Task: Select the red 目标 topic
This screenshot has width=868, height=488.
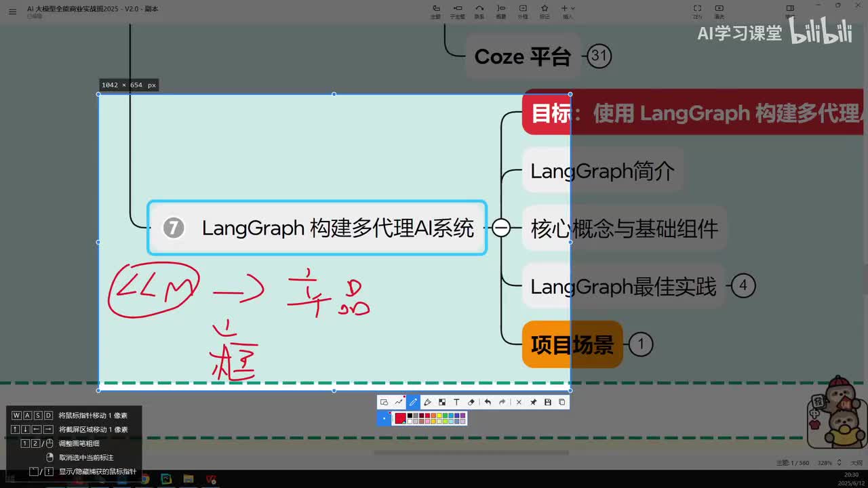Action: [693, 113]
